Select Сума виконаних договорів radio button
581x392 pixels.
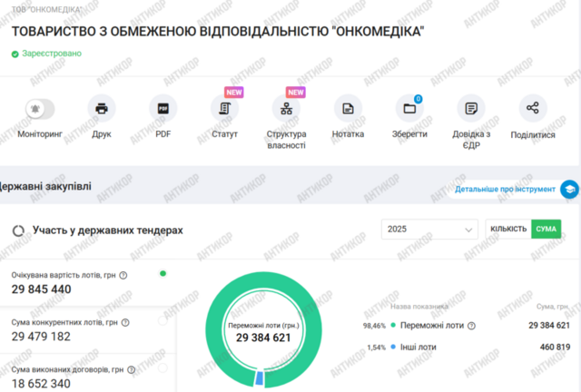click(x=162, y=367)
